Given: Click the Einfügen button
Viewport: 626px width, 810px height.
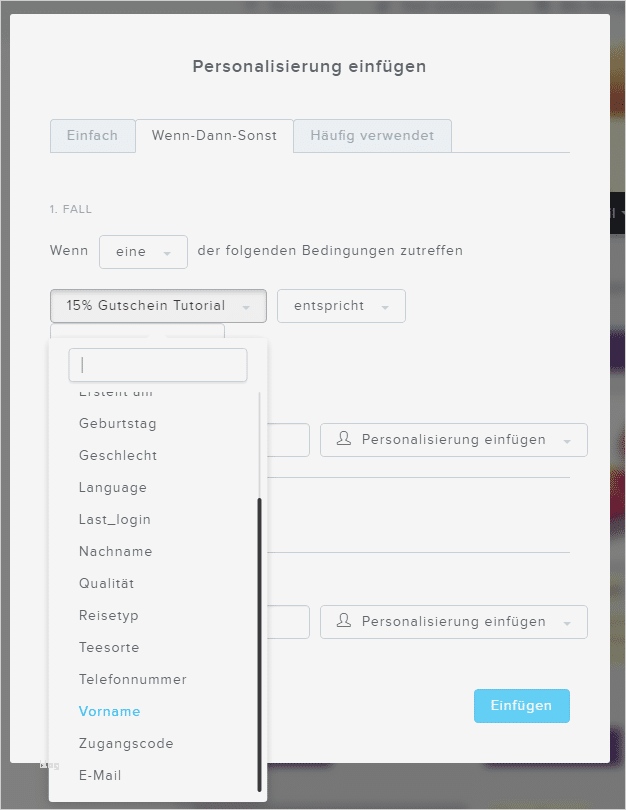Looking at the screenshot, I should point(521,706).
